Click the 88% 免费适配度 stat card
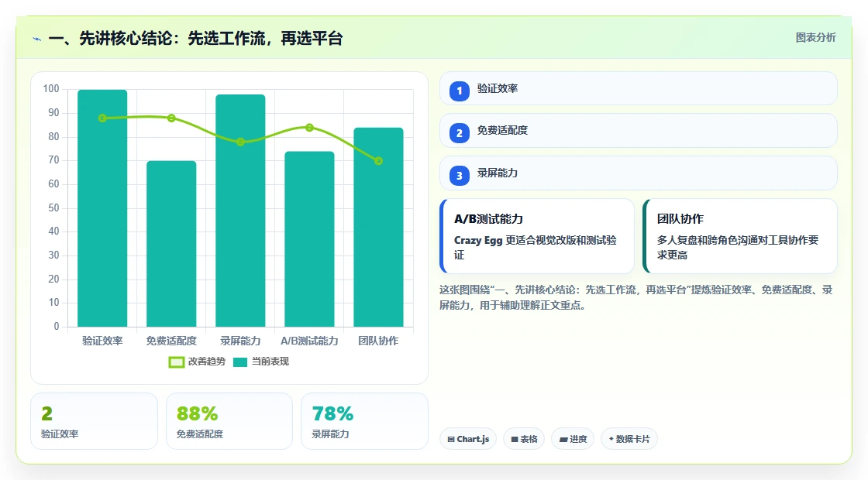This screenshot has width=868, height=480. 229,421
